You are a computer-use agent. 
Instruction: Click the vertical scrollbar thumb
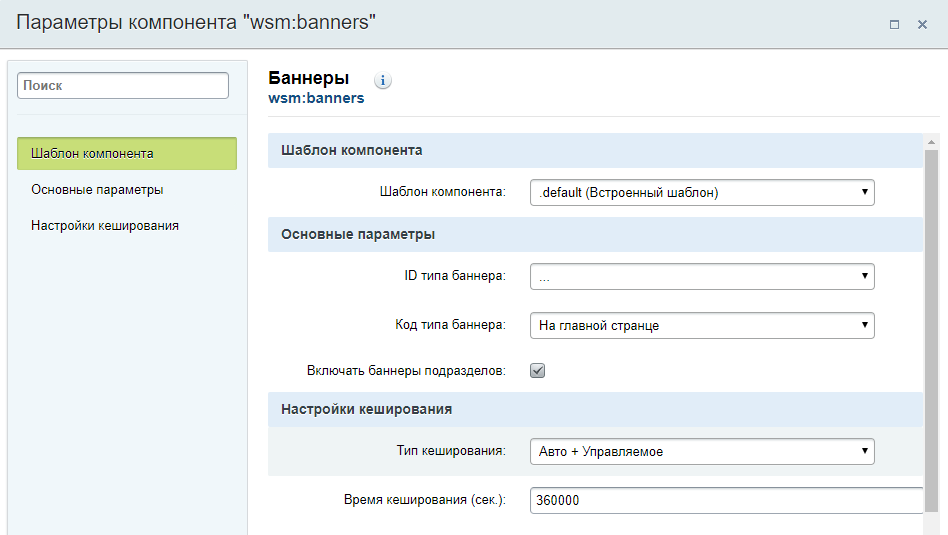click(931, 330)
